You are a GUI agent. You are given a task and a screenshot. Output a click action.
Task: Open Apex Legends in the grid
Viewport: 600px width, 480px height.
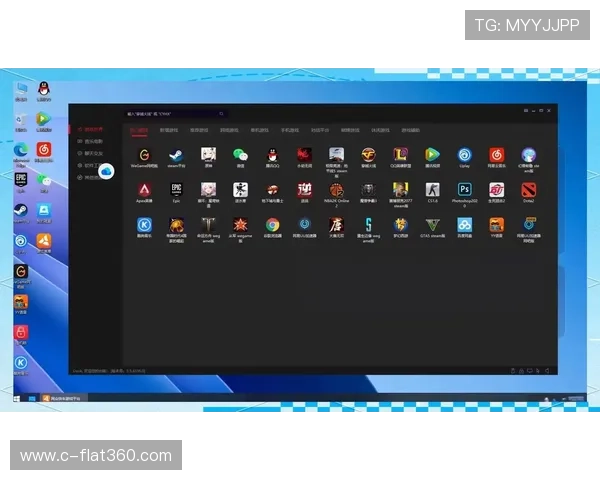[144, 190]
